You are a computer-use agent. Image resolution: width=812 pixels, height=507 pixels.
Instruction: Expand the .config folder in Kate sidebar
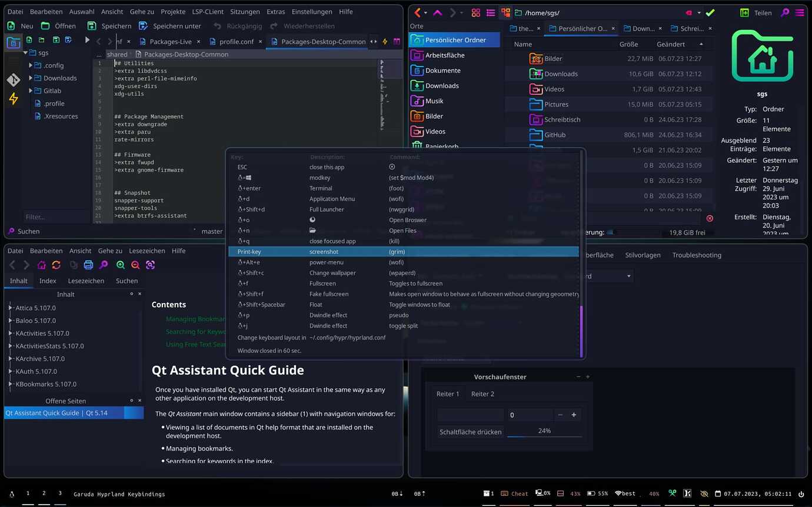pyautogui.click(x=30, y=65)
